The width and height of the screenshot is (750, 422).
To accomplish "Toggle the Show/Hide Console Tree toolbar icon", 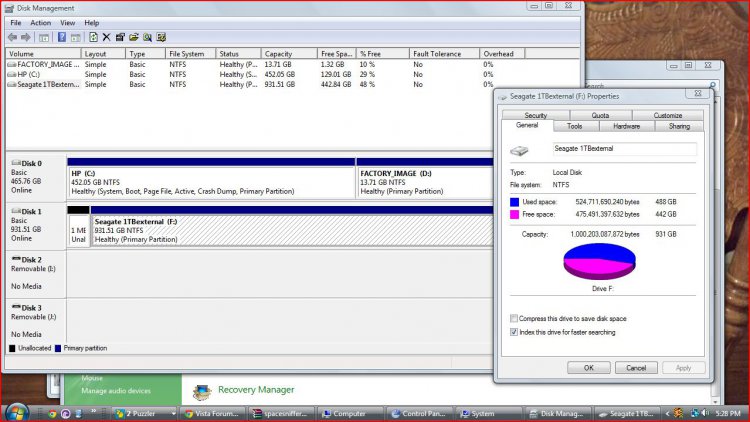I will click(44, 37).
